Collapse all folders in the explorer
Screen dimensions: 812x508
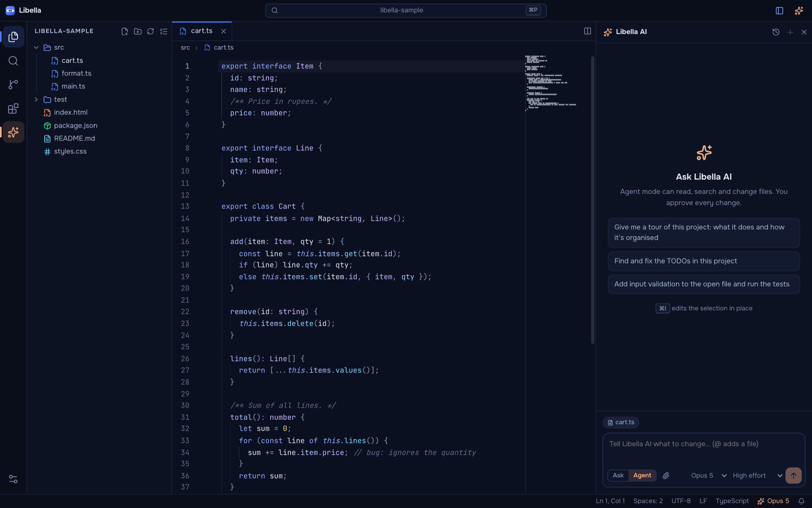click(163, 31)
